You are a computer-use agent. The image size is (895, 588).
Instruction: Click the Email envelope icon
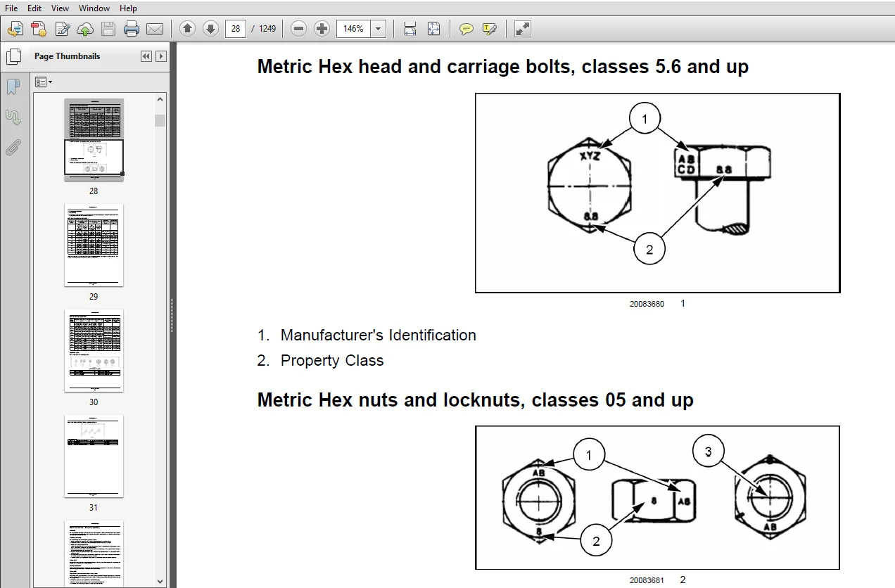[154, 29]
